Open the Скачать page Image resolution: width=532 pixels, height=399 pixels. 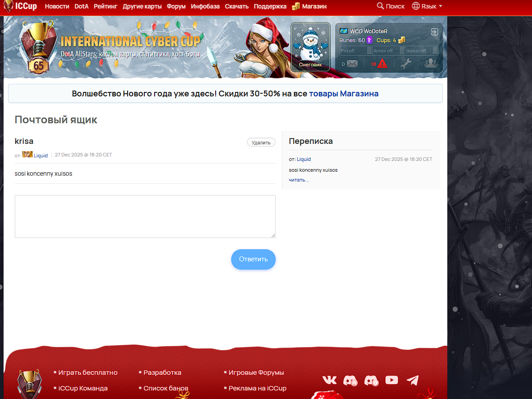[x=237, y=6]
